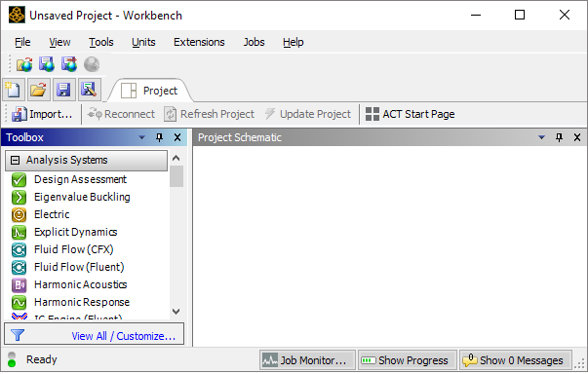Toggle Project Schematic panel pin
The height and width of the screenshot is (374, 588).
[559, 137]
